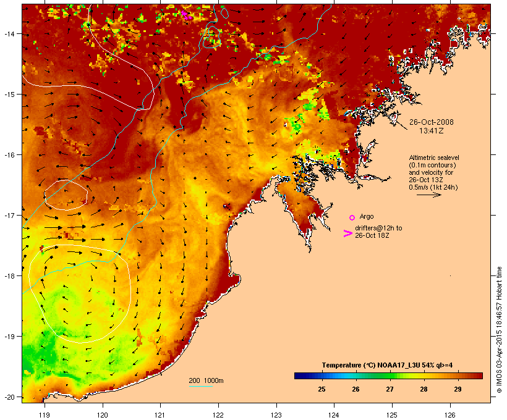
Task: Click the magenta Argo float marker near top
Action: tap(186, 15)
